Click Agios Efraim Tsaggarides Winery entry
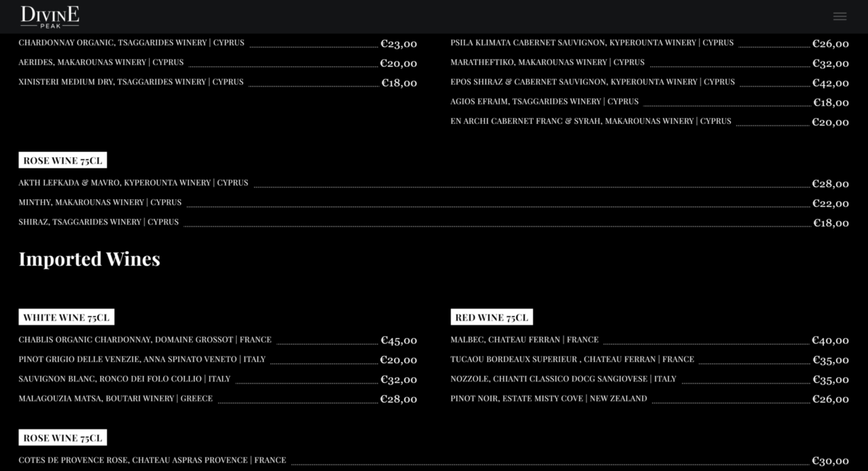The height and width of the screenshot is (471, 868). coord(545,102)
